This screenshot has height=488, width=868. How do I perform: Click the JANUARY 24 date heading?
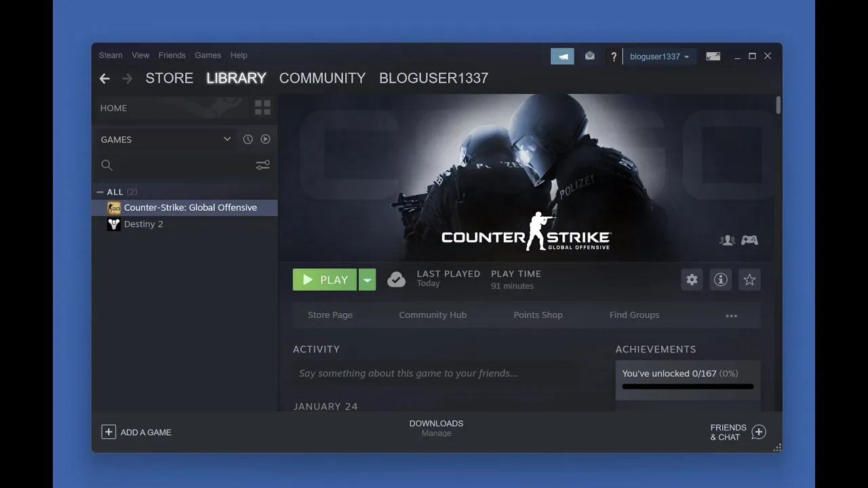click(x=325, y=407)
